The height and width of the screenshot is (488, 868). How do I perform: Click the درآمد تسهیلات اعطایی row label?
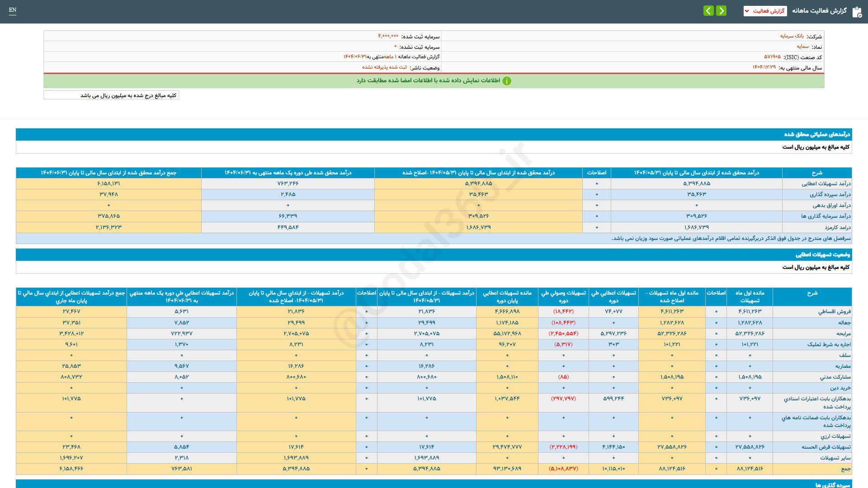point(826,183)
